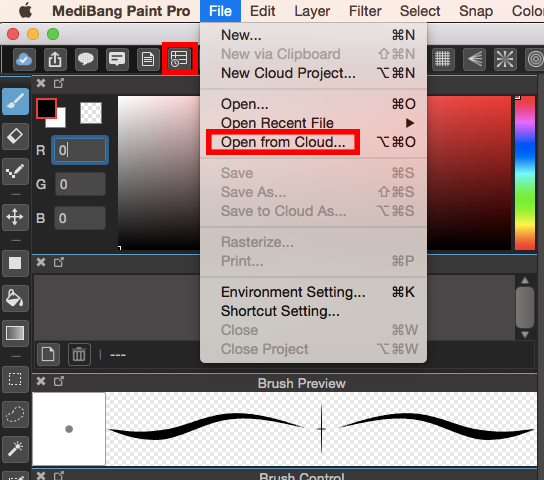This screenshot has height=480, width=544.
Task: Open the Select menu
Action: 420,11
